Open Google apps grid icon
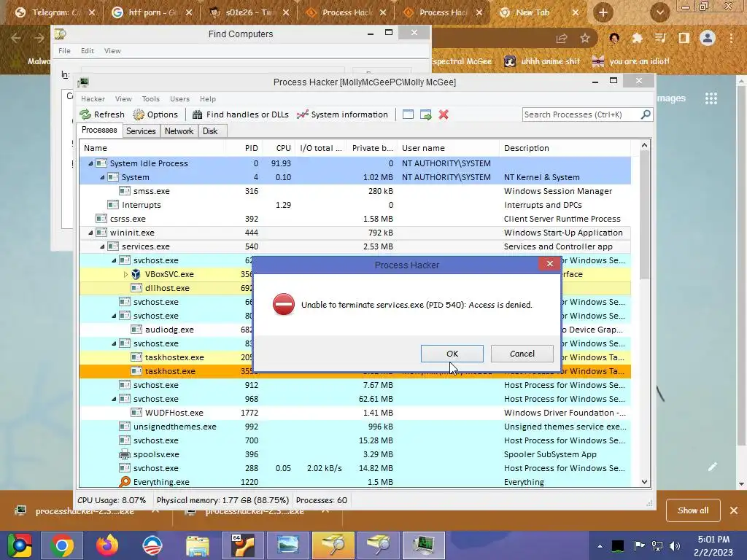 (x=711, y=98)
